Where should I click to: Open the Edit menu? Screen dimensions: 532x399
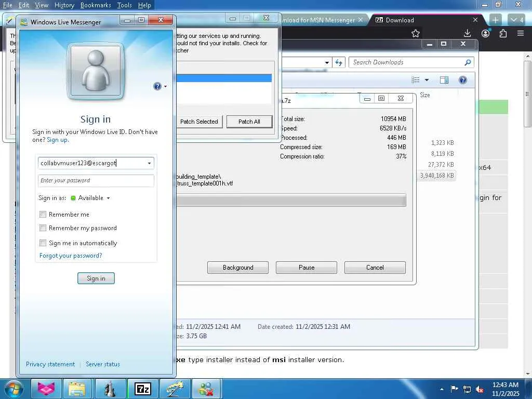[x=24, y=5]
